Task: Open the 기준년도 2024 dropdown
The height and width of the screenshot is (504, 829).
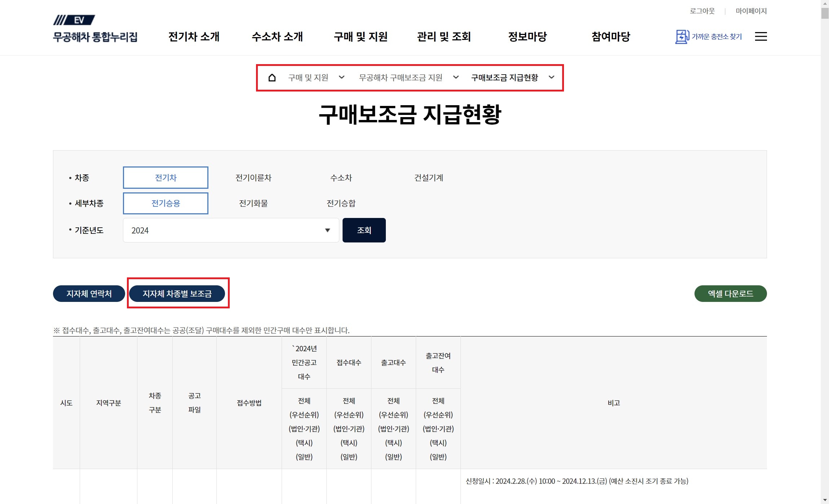Action: 231,230
